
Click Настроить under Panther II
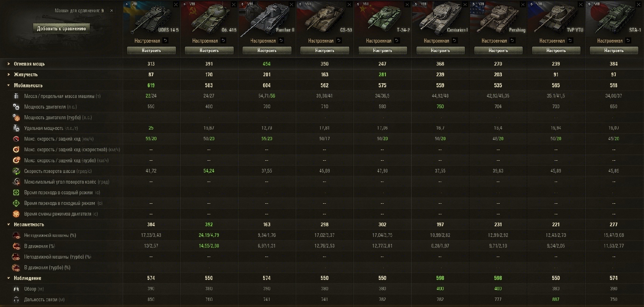[267, 50]
